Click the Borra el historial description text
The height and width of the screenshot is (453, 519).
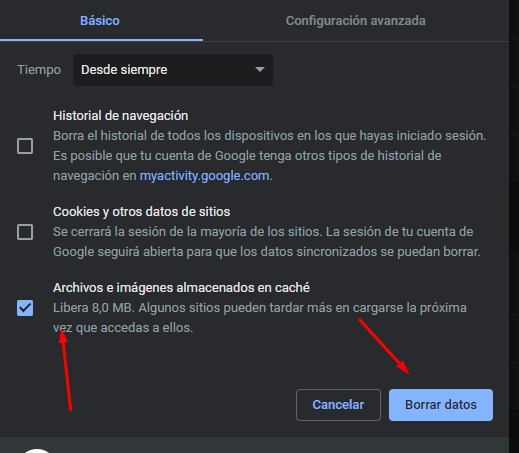click(269, 156)
